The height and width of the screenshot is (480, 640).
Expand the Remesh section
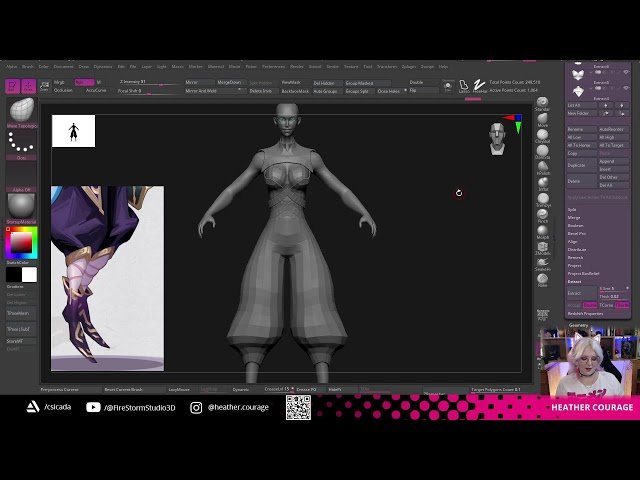tap(575, 258)
